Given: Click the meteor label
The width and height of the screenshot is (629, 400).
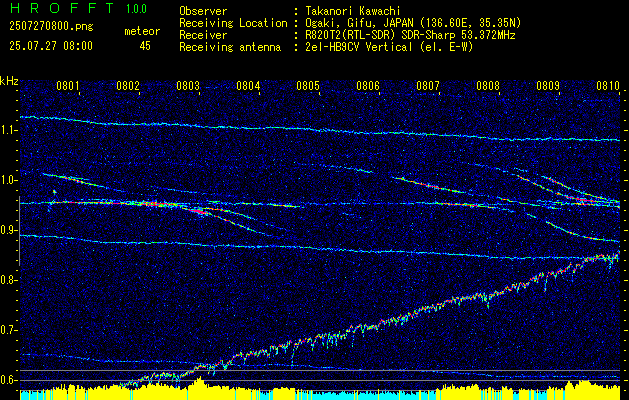Looking at the screenshot, I should (x=142, y=31).
